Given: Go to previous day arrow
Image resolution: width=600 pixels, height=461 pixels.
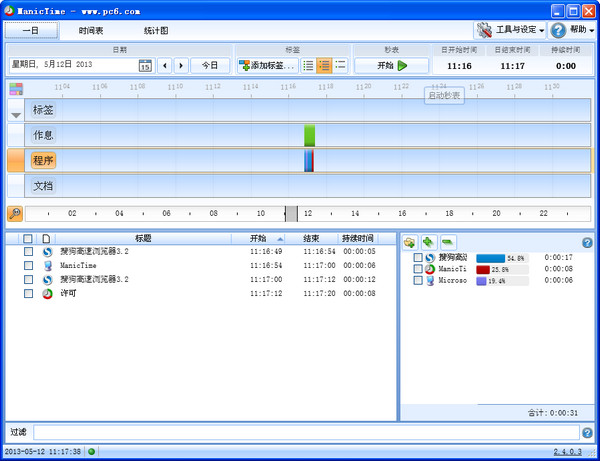Looking at the screenshot, I should [165, 66].
